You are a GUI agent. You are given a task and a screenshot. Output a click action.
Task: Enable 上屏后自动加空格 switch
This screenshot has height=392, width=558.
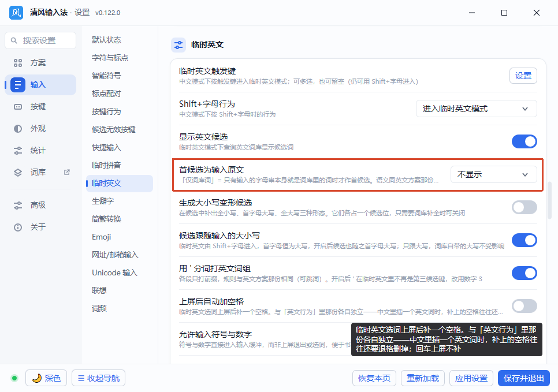[x=524, y=306]
